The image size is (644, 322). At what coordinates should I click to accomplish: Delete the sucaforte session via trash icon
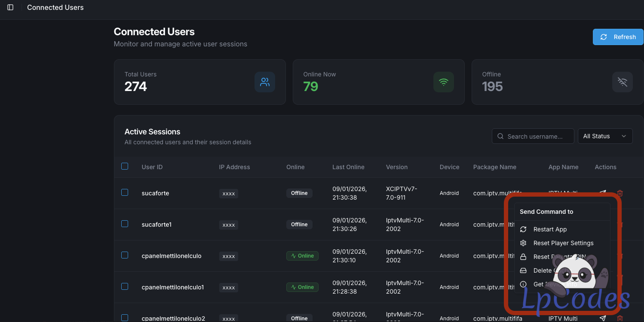coord(619,193)
